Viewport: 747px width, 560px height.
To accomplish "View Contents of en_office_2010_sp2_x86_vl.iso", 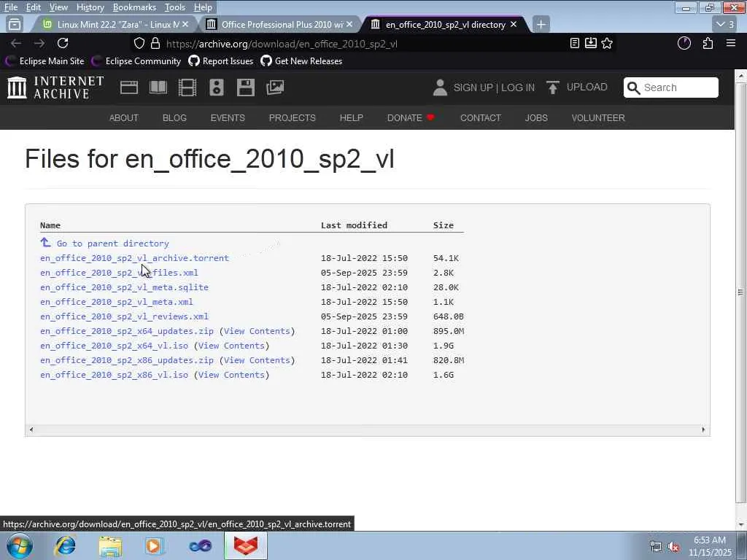I will point(231,376).
